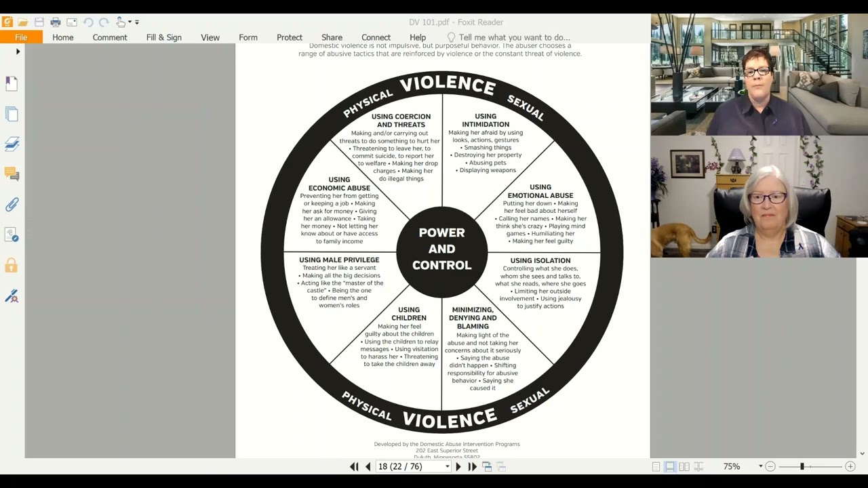The height and width of the screenshot is (488, 868).
Task: Switch to the Home tab
Action: 63,37
